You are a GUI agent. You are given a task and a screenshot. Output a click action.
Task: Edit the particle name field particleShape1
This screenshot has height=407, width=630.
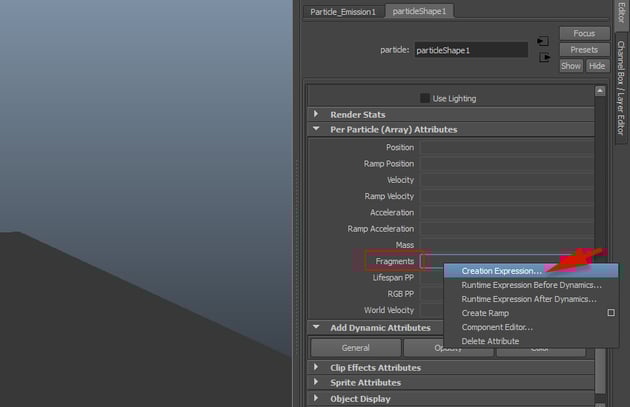pyautogui.click(x=471, y=50)
